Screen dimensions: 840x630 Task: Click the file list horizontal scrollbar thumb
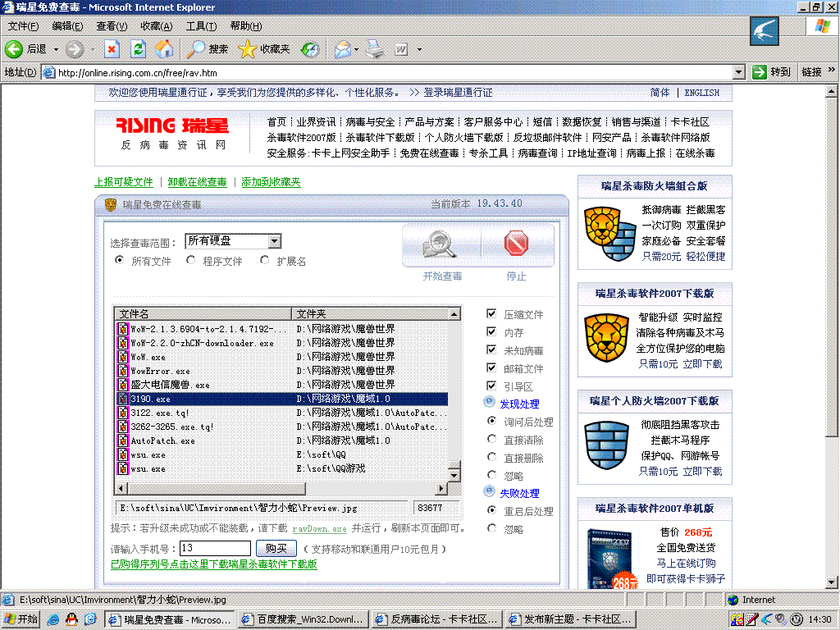coord(217,488)
